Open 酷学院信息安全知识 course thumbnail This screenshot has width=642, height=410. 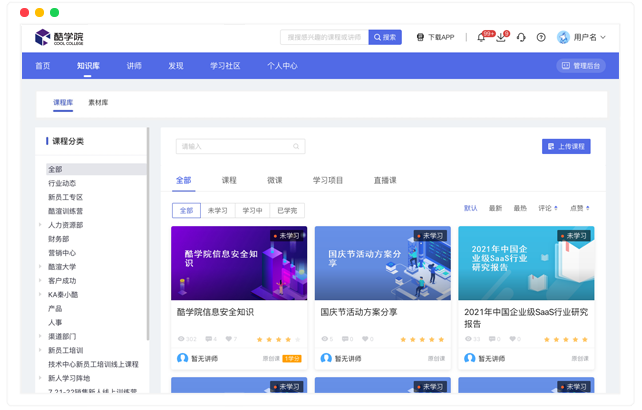tap(239, 263)
